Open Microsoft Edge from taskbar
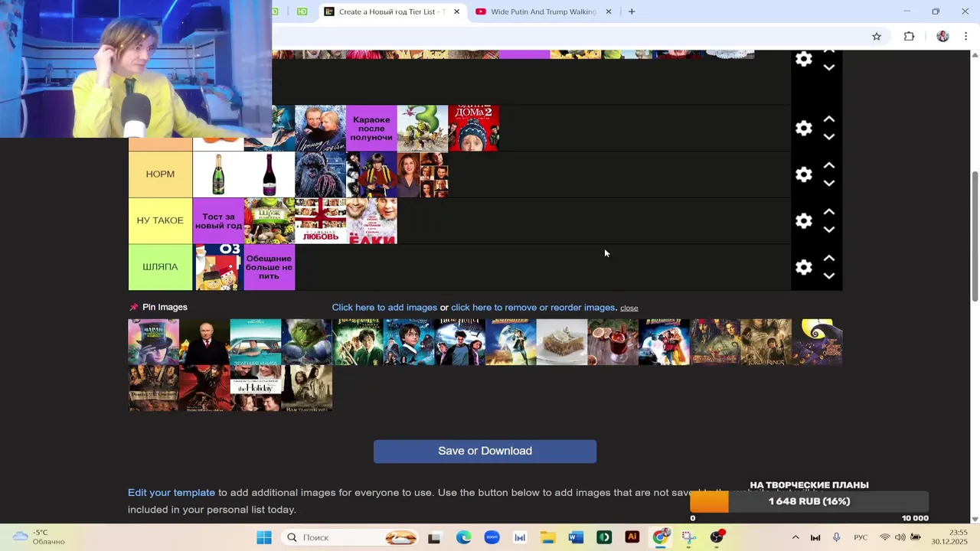 pos(463,537)
